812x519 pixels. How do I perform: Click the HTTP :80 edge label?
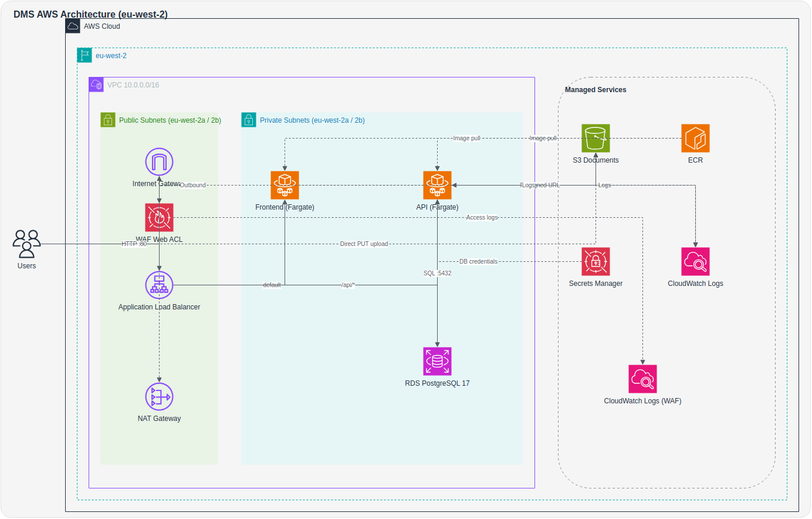[134, 244]
